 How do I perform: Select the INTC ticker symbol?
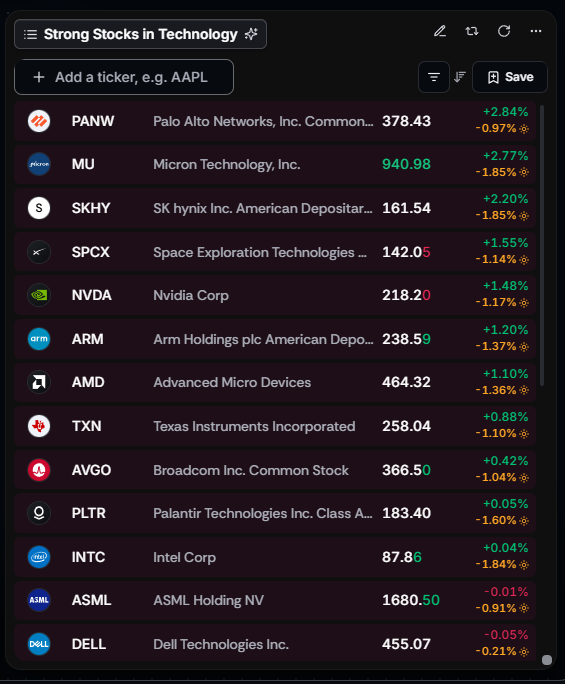click(x=88, y=557)
